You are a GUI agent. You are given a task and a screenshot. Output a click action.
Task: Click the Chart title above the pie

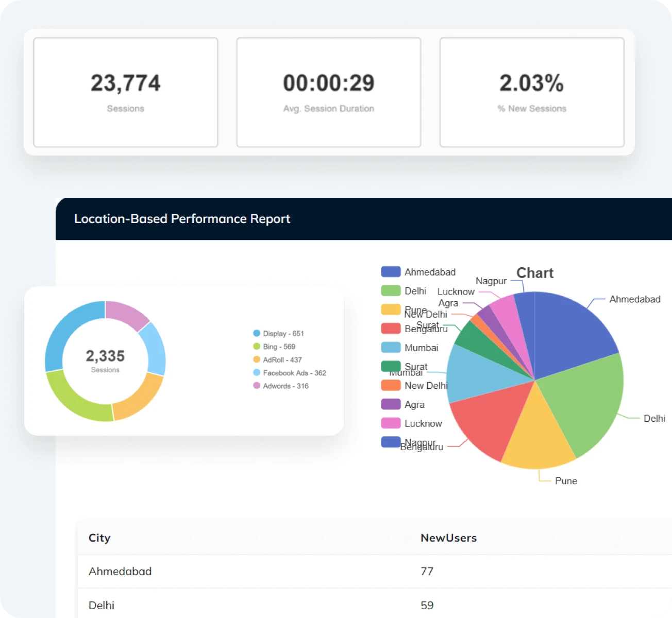tap(535, 273)
